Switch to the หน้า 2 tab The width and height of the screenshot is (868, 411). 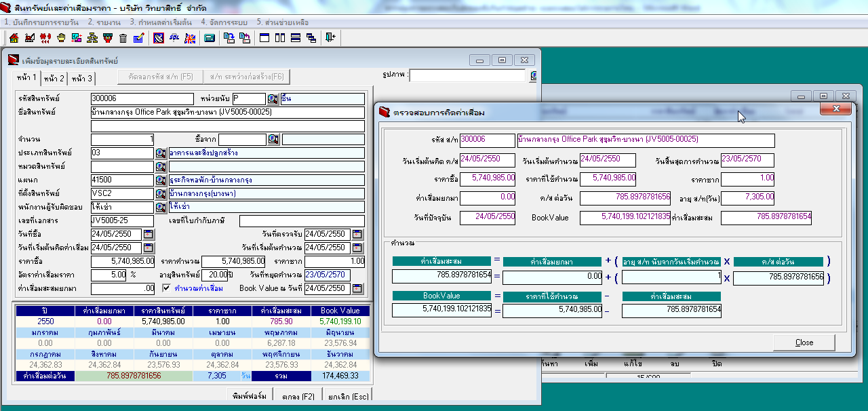tap(54, 79)
